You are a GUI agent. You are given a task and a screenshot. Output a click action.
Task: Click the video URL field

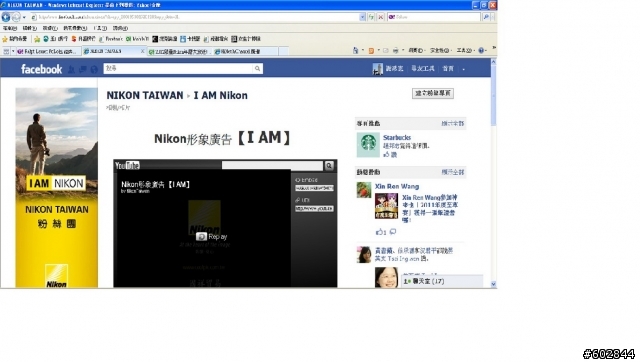pyautogui.click(x=314, y=209)
